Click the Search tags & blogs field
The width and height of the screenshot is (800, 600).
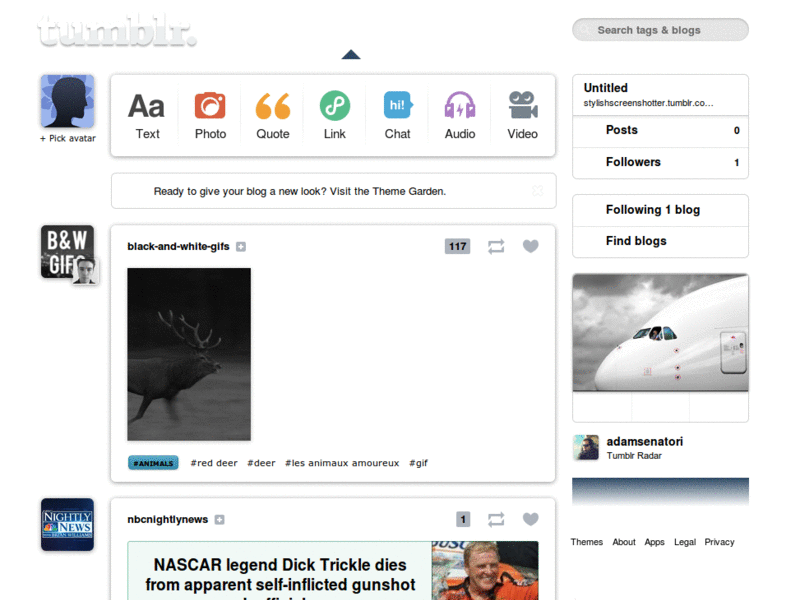pyautogui.click(x=660, y=30)
